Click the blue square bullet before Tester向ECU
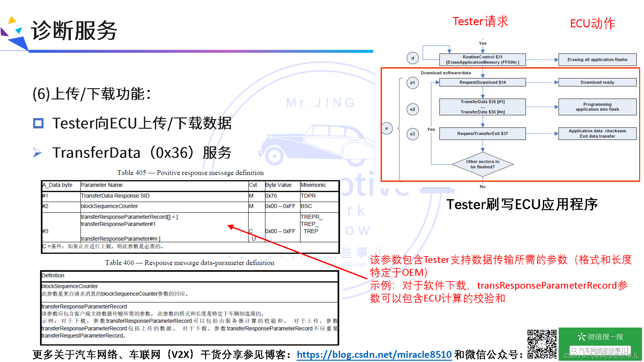This screenshot has width=644, height=362. (x=38, y=123)
